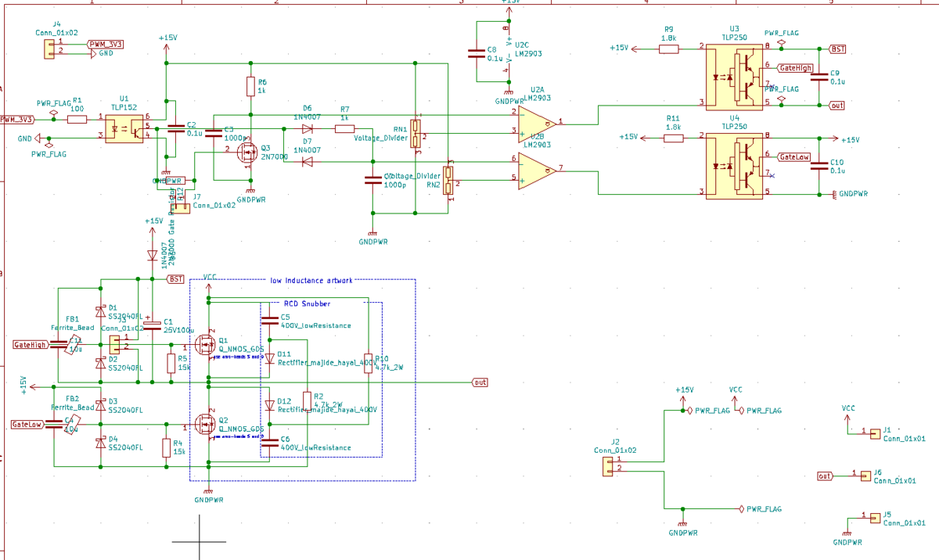Click the Q3 2N7000 transistor symbol
This screenshot has height=560, width=939.
pyautogui.click(x=247, y=151)
